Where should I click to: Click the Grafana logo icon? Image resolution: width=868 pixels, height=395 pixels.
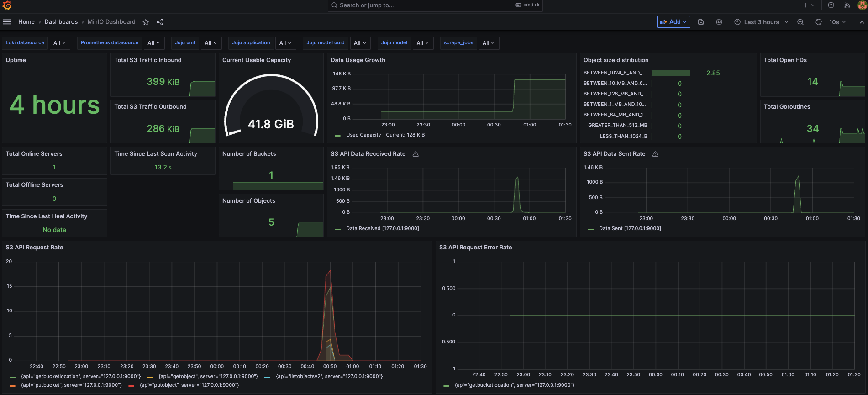[x=7, y=5]
